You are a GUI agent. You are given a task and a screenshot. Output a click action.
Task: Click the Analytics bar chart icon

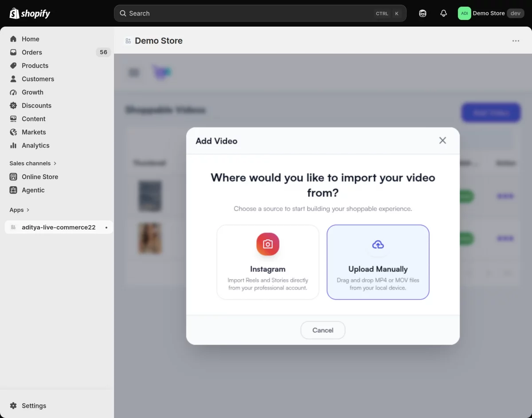click(13, 145)
